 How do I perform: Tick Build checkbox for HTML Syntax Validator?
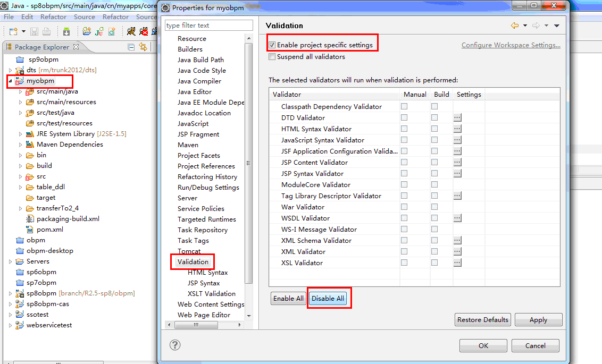(434, 129)
